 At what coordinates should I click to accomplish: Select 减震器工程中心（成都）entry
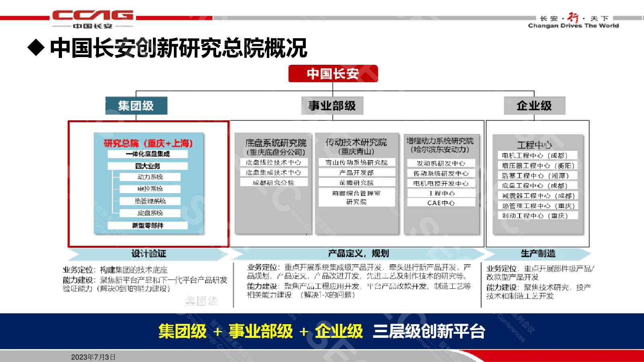538,195
